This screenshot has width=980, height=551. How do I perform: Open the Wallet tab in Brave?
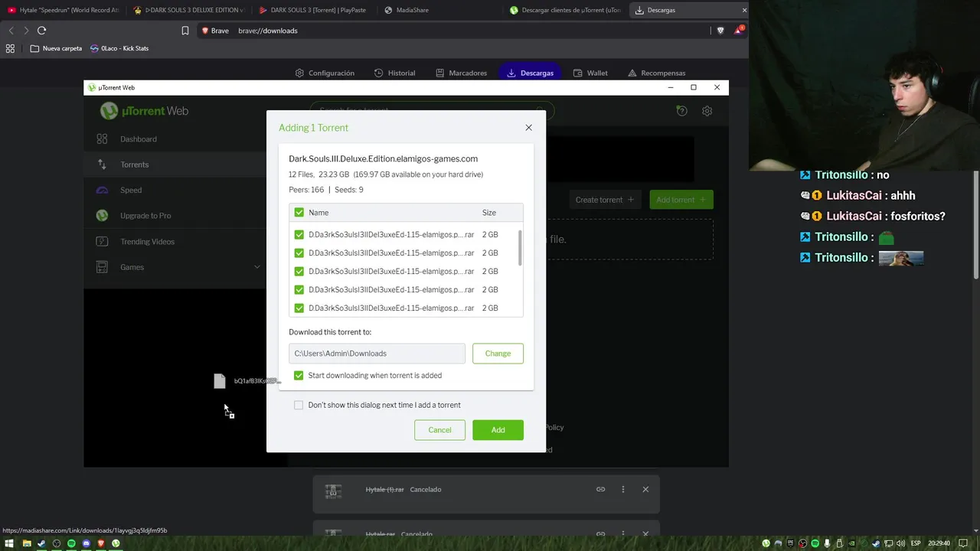point(590,73)
